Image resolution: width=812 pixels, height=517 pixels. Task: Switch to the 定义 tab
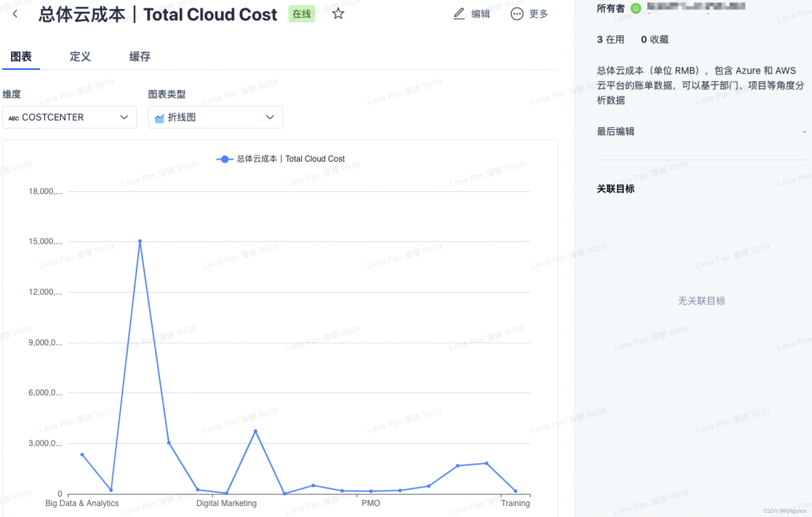click(x=80, y=57)
